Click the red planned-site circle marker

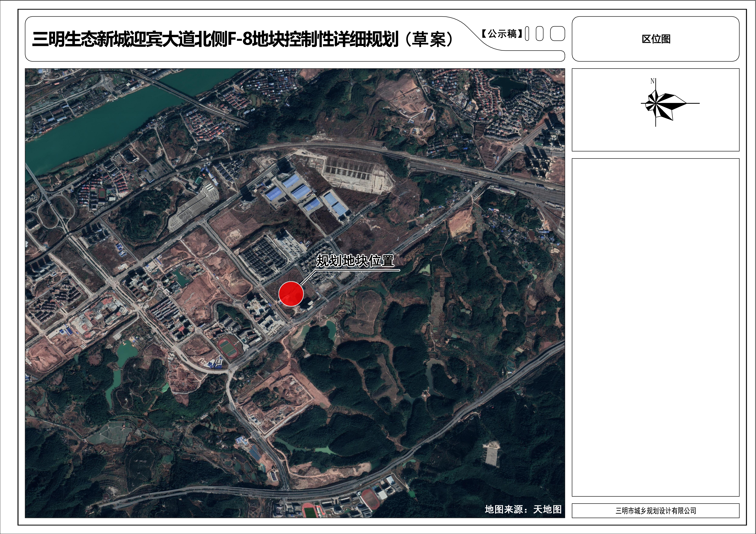[291, 293]
